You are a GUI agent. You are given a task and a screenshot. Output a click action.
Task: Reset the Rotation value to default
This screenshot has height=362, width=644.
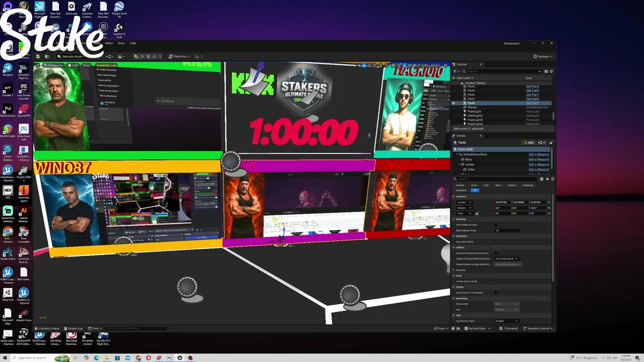[x=549, y=208]
